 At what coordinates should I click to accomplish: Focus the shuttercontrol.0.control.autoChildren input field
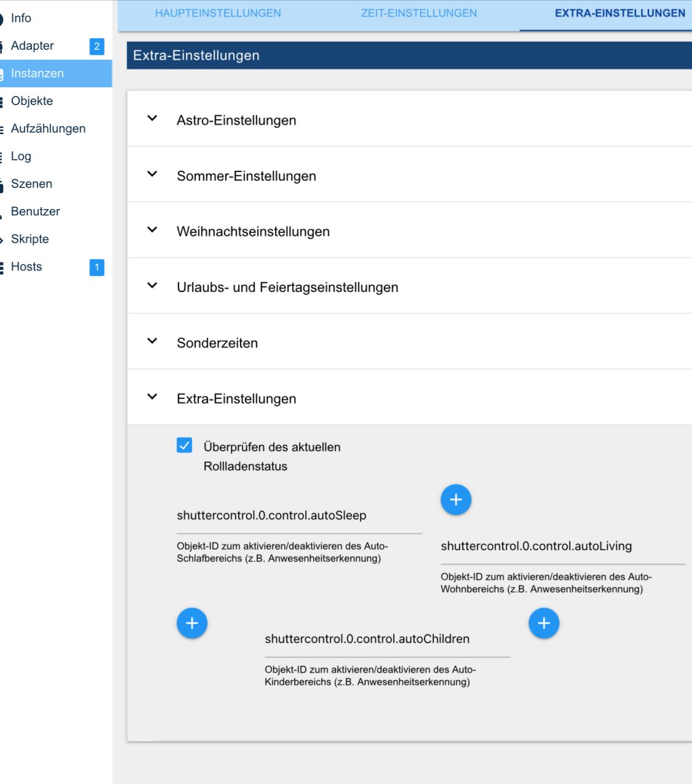[x=388, y=639]
